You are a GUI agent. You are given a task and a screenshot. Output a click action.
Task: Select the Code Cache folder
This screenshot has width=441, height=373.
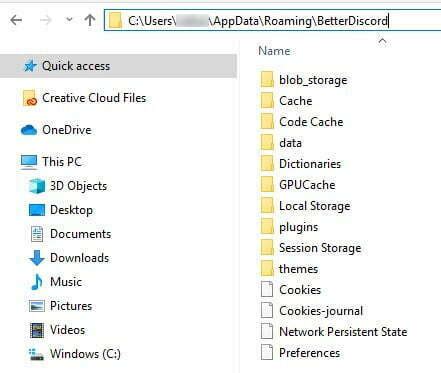coord(311,122)
